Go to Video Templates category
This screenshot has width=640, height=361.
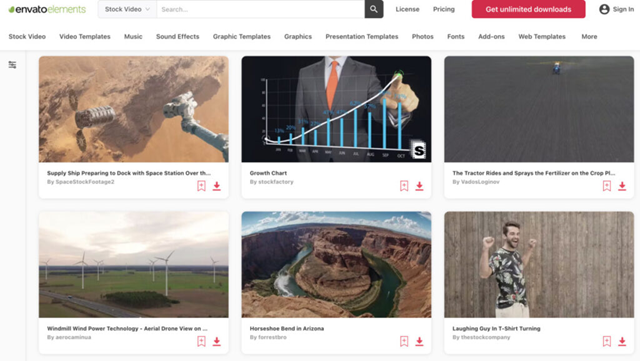click(x=85, y=36)
